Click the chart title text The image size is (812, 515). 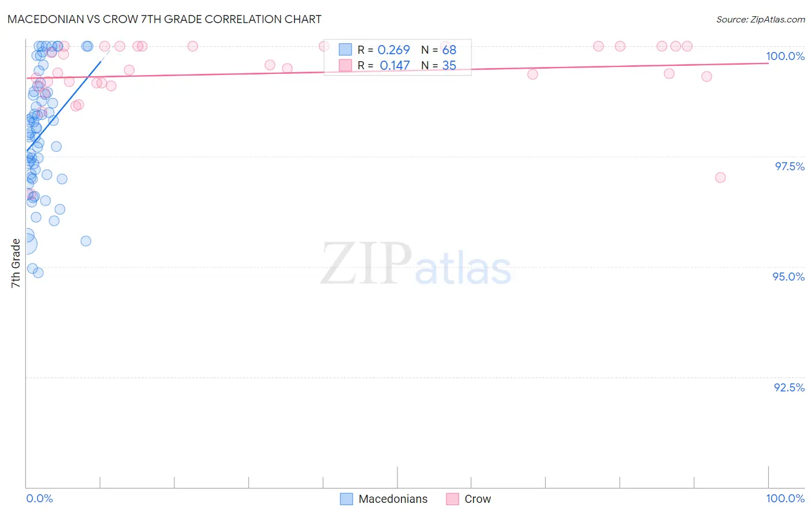click(x=165, y=19)
